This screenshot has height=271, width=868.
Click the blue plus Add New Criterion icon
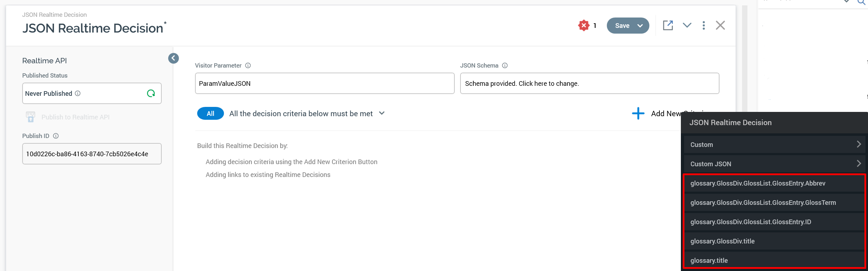[638, 113]
